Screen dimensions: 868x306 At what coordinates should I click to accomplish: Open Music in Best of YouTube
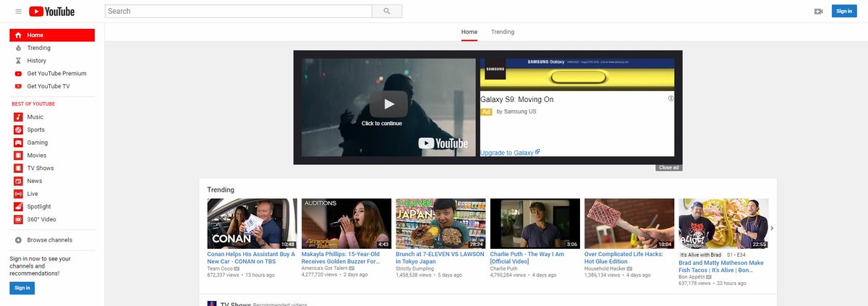pos(35,117)
